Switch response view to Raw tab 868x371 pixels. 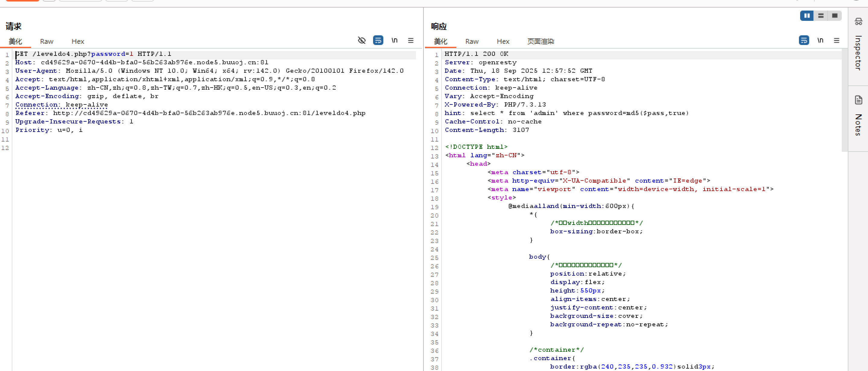click(x=472, y=41)
